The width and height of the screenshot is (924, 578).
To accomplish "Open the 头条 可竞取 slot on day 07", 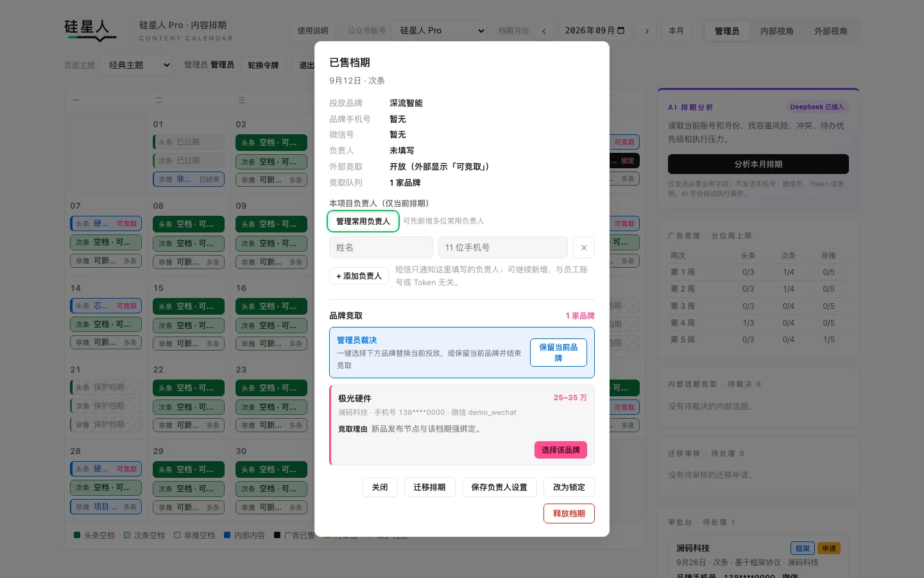I will pyautogui.click(x=106, y=223).
